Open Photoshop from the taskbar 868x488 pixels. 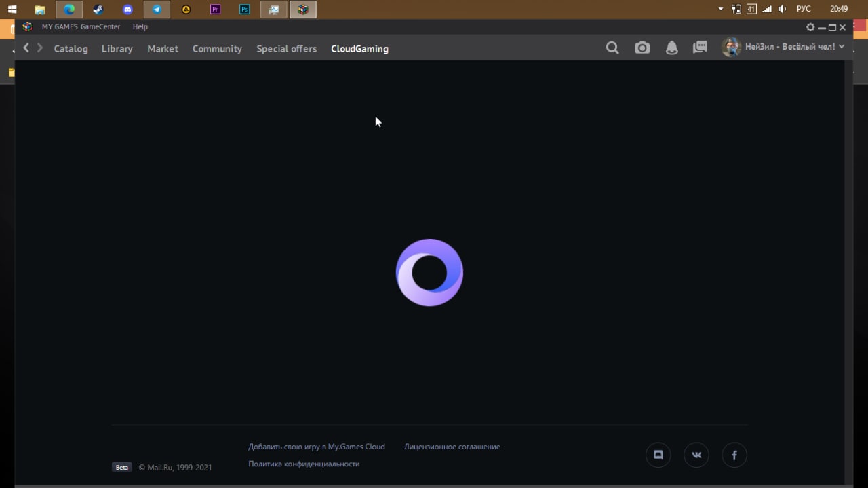[244, 10]
